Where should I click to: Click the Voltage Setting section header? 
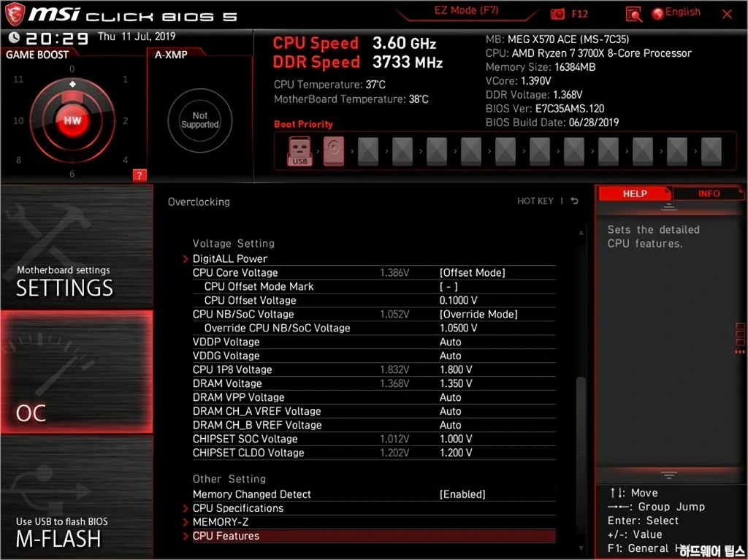233,243
